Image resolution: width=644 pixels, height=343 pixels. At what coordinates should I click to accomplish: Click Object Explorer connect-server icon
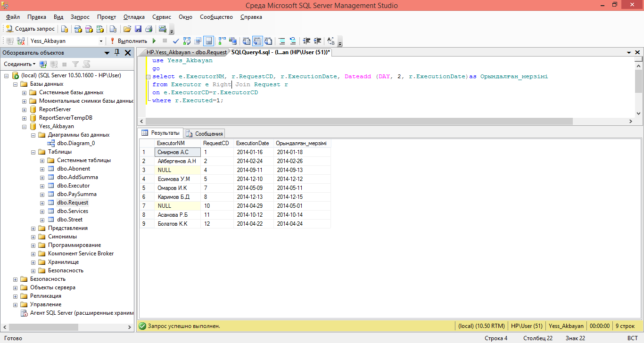(43, 64)
